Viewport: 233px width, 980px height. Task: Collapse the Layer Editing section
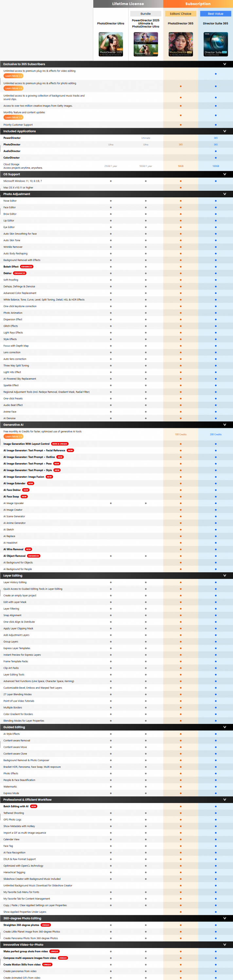point(224,576)
